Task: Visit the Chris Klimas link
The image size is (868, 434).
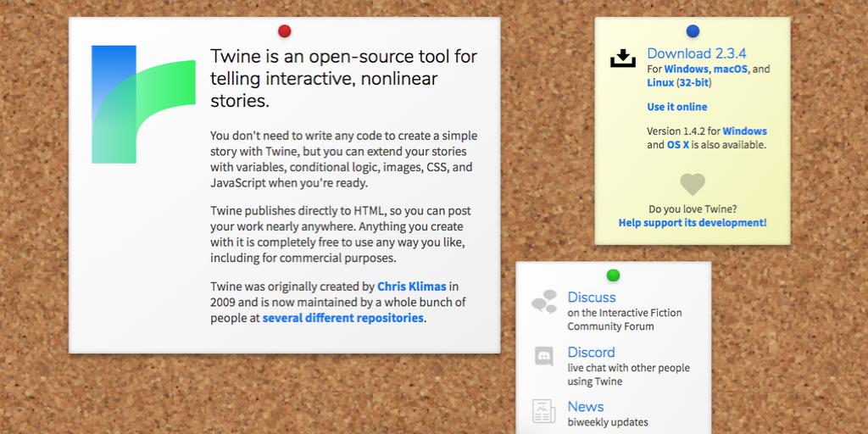Action: pyautogui.click(x=411, y=287)
